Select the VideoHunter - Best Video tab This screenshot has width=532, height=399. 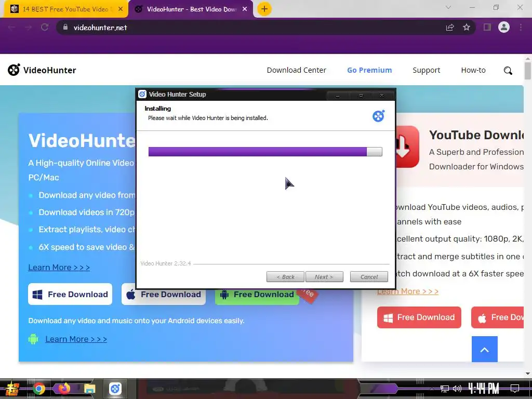[x=191, y=9]
